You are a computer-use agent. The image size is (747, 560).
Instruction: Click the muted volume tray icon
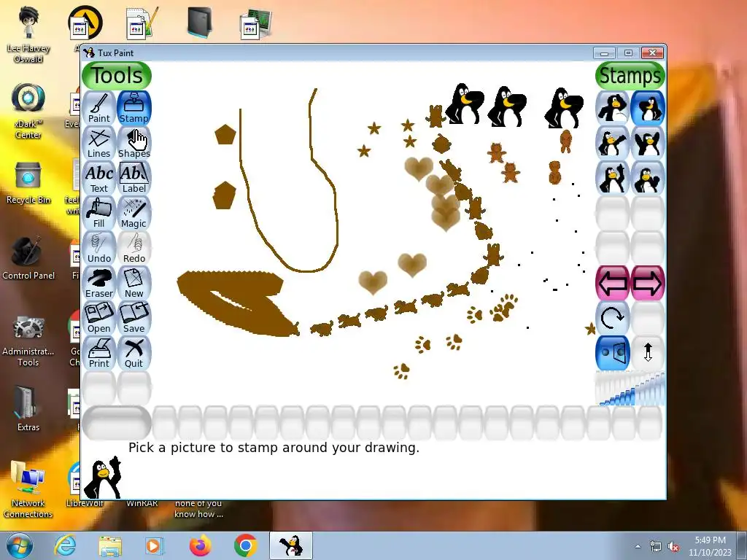click(x=673, y=547)
